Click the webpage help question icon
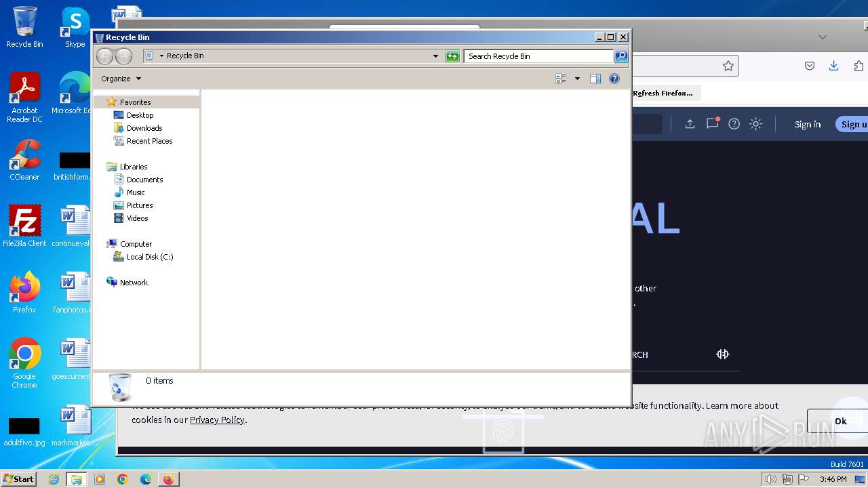This screenshot has width=868, height=488. [x=734, y=124]
